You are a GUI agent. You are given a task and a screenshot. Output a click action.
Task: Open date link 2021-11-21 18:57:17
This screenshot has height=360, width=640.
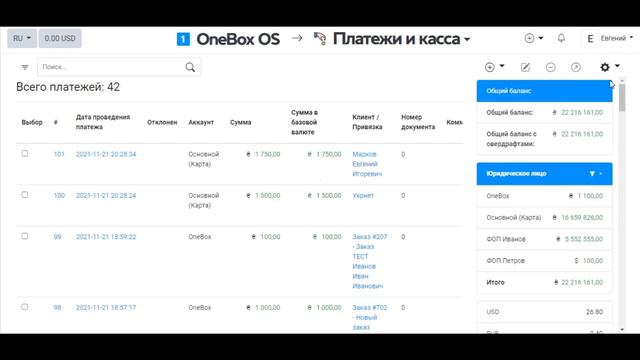click(106, 307)
